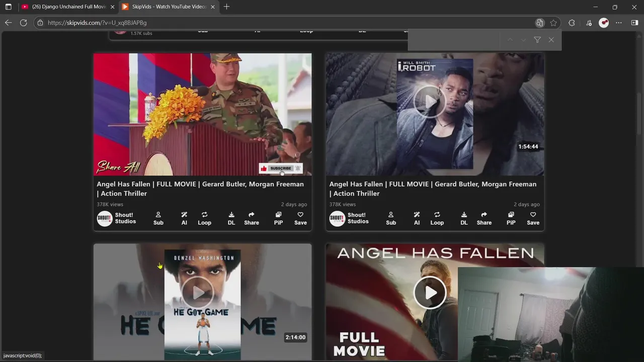Click the '1.57K subs' text

(141, 33)
